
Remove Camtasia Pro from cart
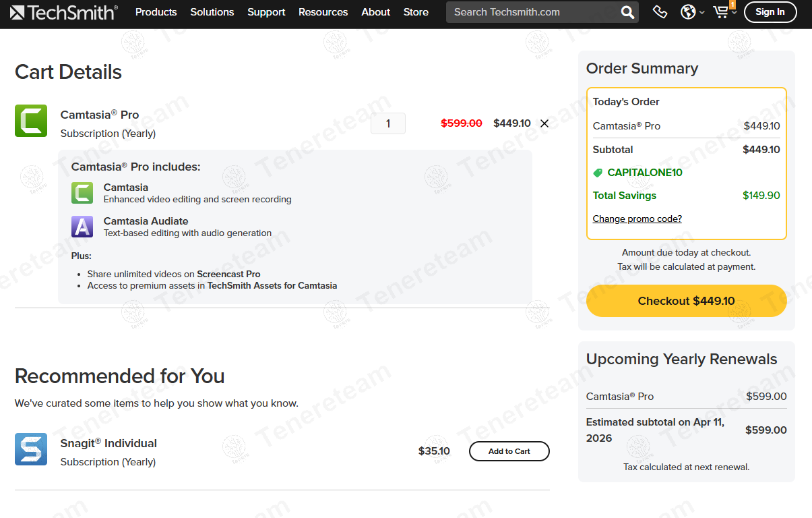point(544,123)
